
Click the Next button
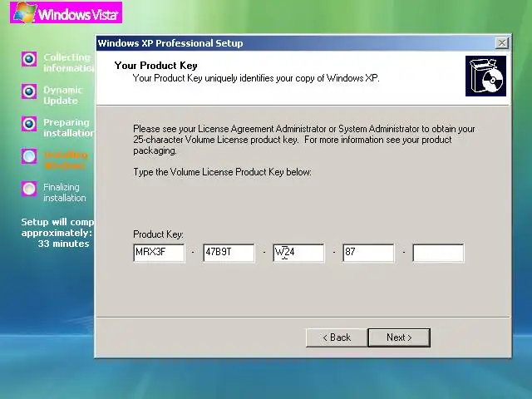click(399, 337)
